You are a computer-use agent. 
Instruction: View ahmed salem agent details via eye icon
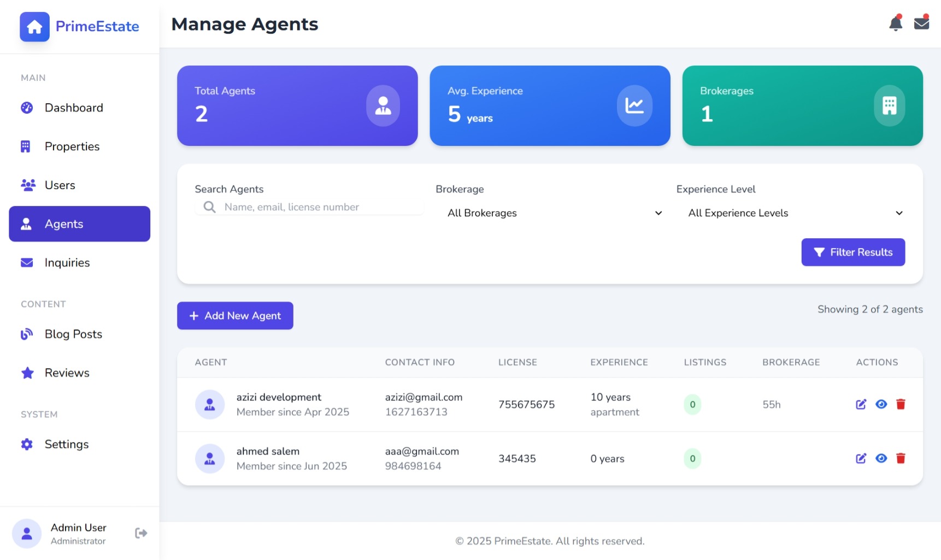(x=881, y=458)
